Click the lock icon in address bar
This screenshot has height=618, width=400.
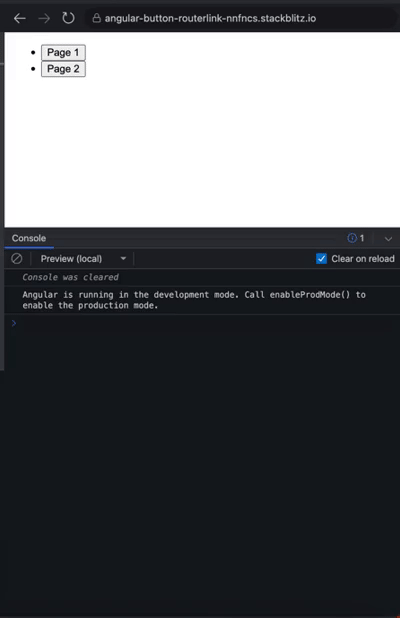tap(96, 18)
